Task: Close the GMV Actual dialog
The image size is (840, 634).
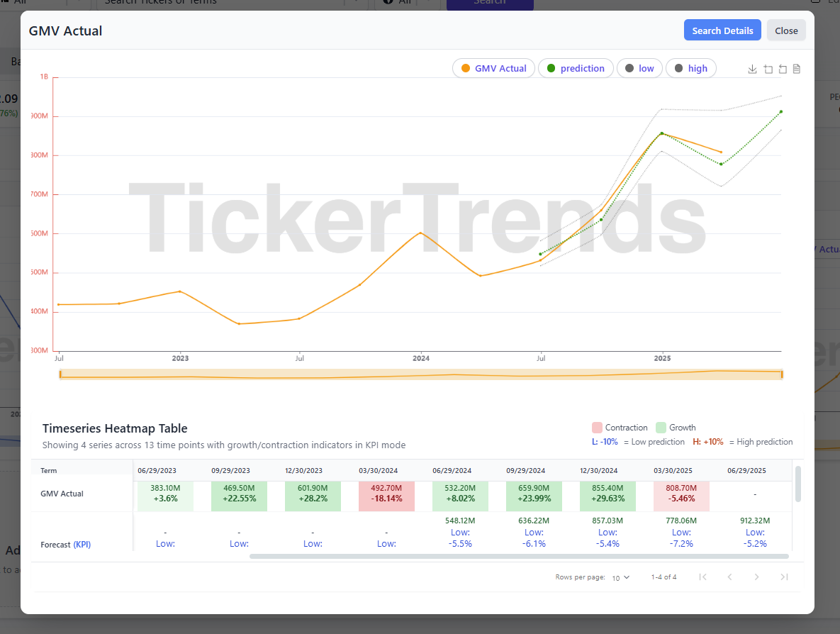Action: tap(786, 30)
